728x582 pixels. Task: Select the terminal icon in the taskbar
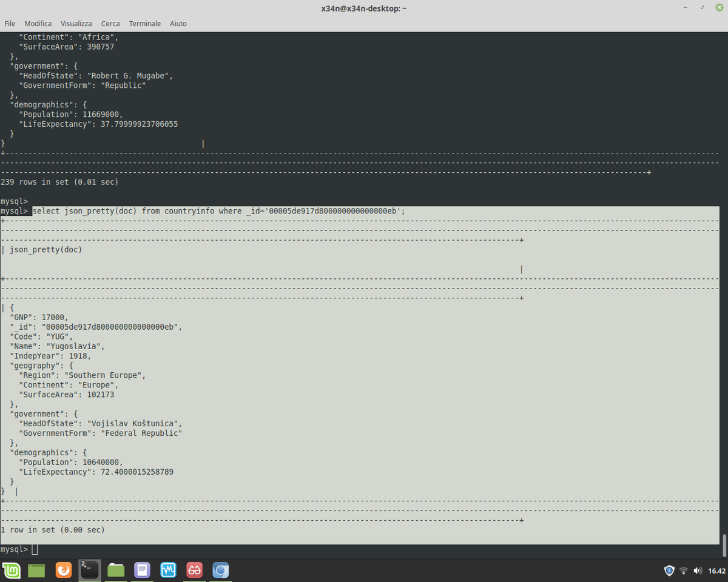(x=90, y=570)
